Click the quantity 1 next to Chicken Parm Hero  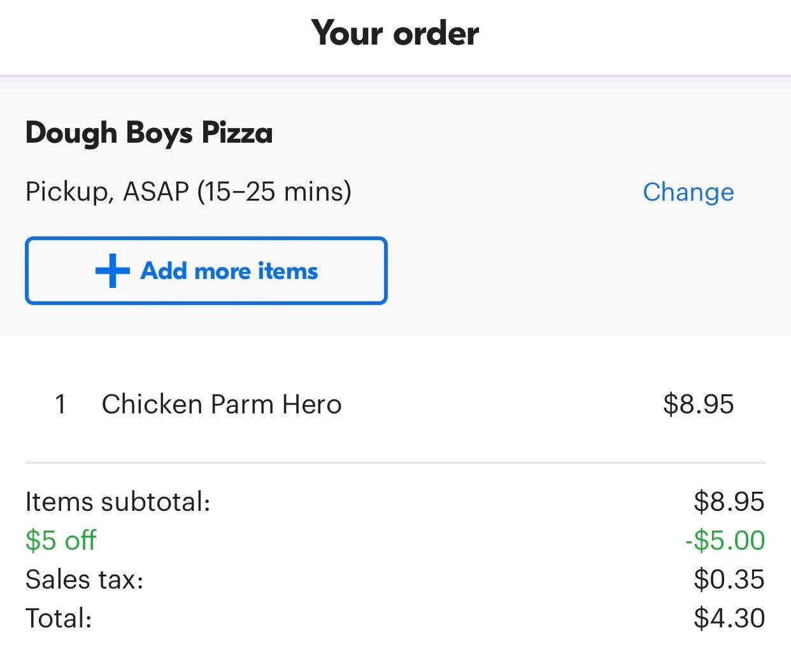point(61,404)
